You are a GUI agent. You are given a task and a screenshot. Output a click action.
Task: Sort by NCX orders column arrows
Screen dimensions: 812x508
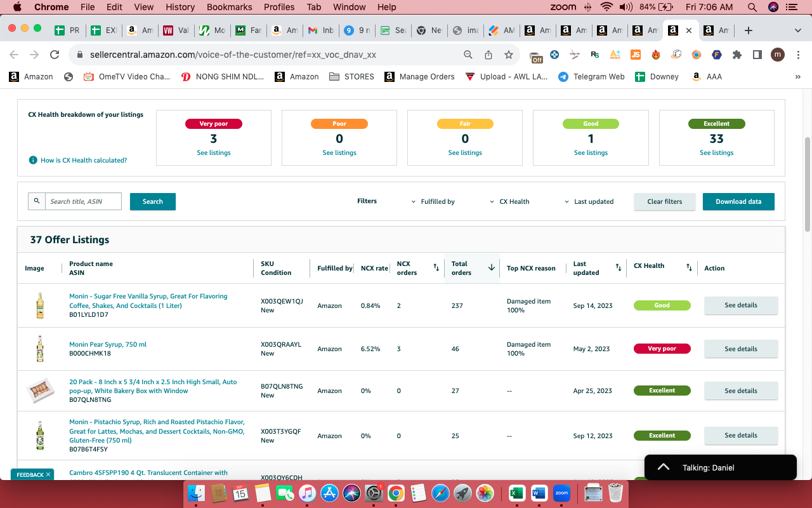pos(436,268)
